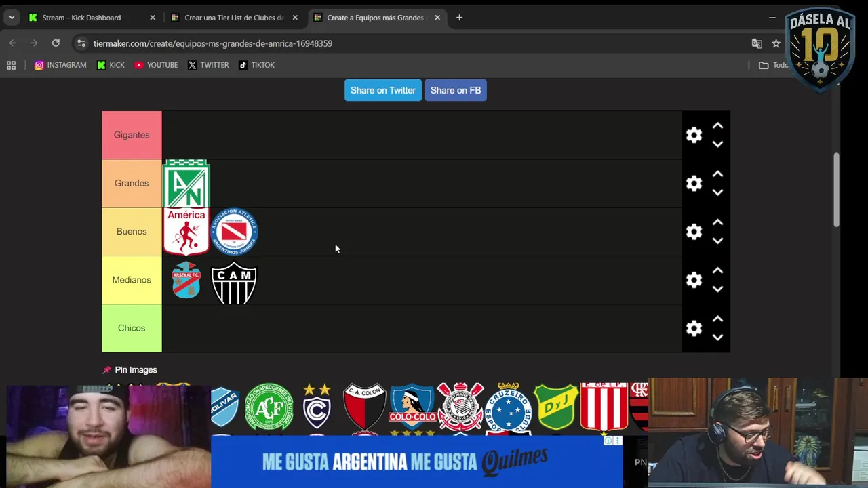
Task: Close the Crear una Tier List tab
Action: 295,18
